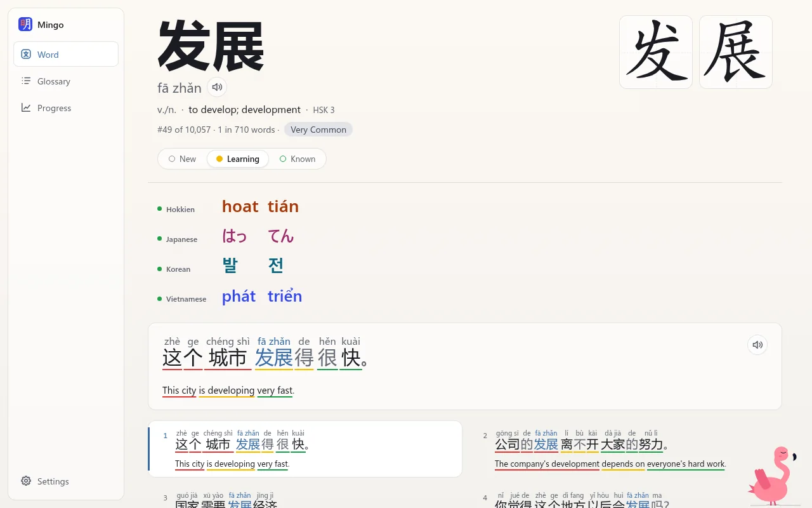Click 快 in the featured sentence
Viewport: 812px width, 508px height.
pos(351,358)
